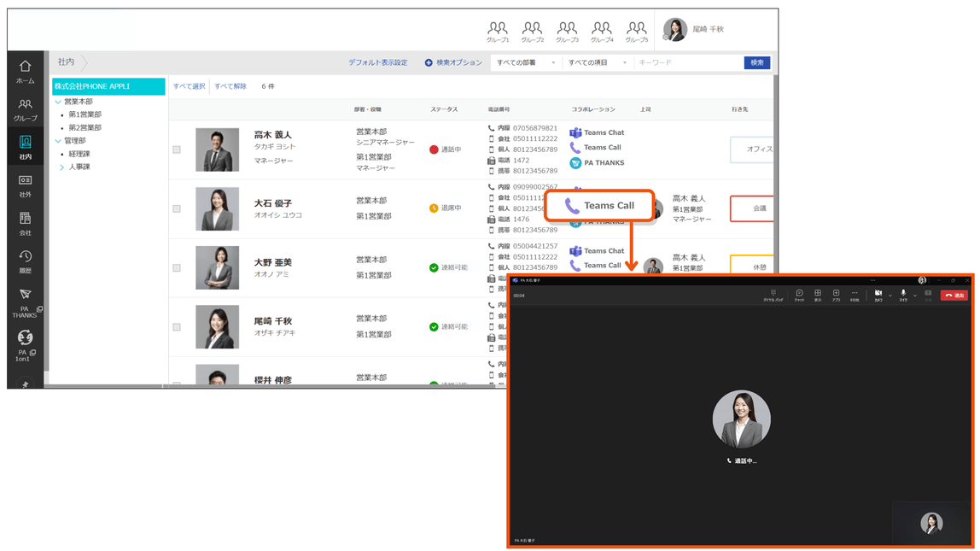This screenshot has width=980, height=551.
Task: Open 表示 view options in the Teams call
Action: [x=818, y=296]
